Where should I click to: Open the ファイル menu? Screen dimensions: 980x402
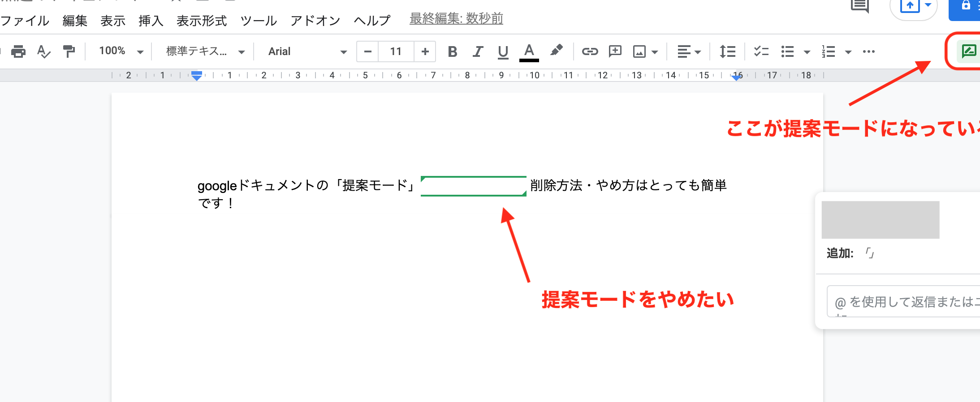pyautogui.click(x=25, y=21)
